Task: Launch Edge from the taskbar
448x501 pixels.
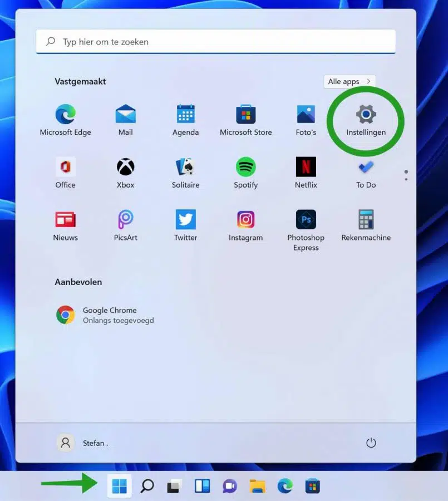Action: [285, 486]
